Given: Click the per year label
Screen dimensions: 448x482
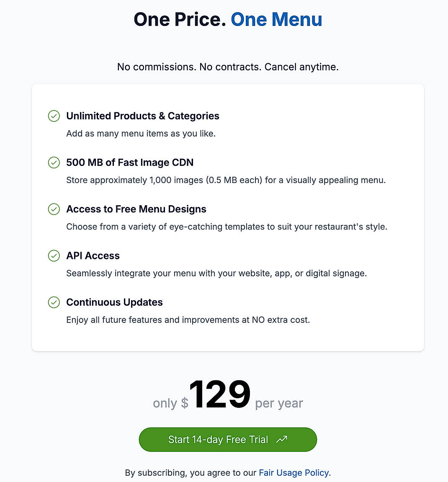Looking at the screenshot, I should [279, 403].
